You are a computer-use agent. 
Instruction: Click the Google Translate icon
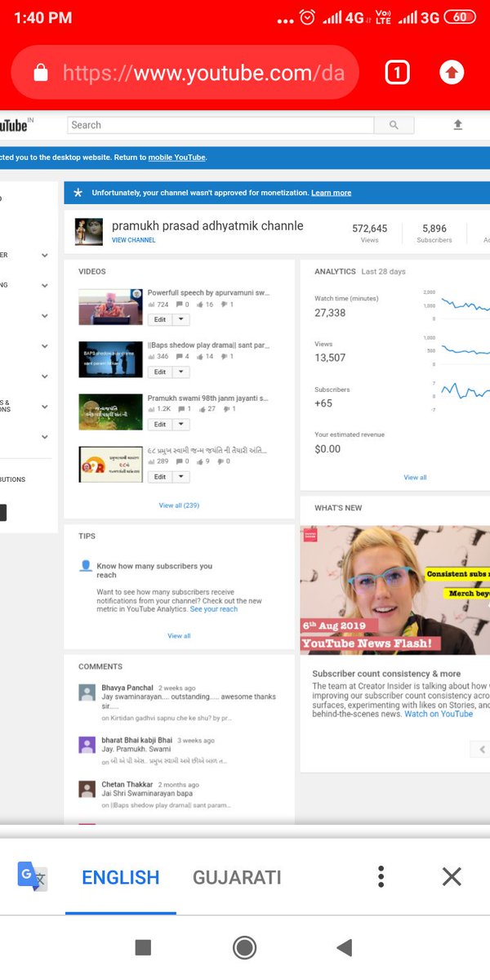coord(33,876)
